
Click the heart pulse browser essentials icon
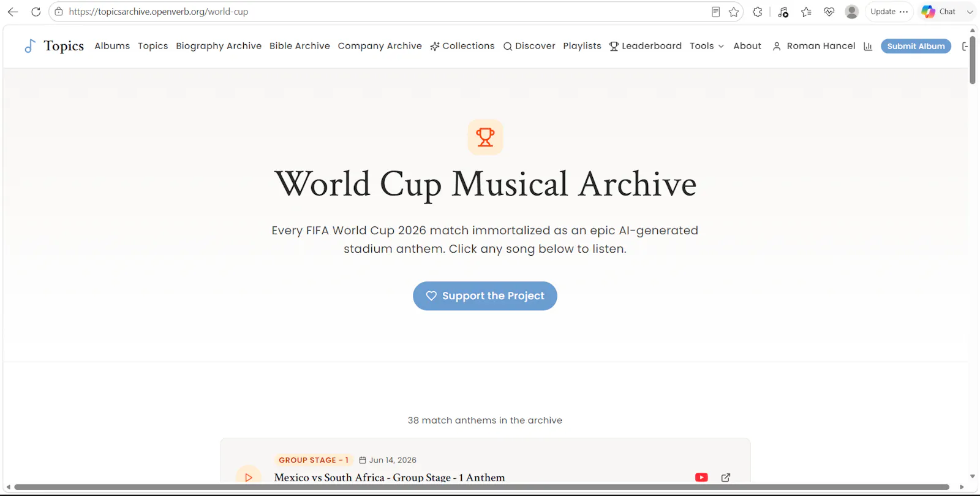829,12
